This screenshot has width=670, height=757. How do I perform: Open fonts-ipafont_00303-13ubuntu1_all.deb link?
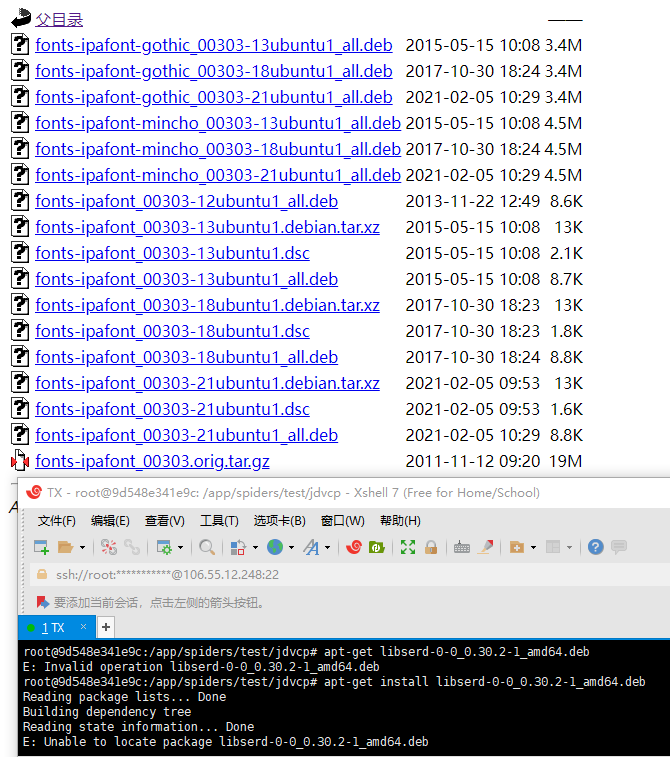pyautogui.click(x=186, y=280)
